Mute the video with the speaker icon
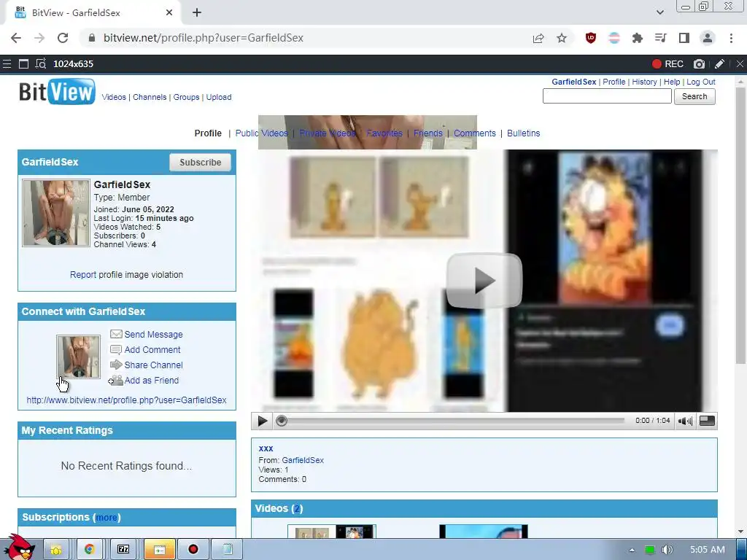This screenshot has height=560, width=747. tap(685, 421)
